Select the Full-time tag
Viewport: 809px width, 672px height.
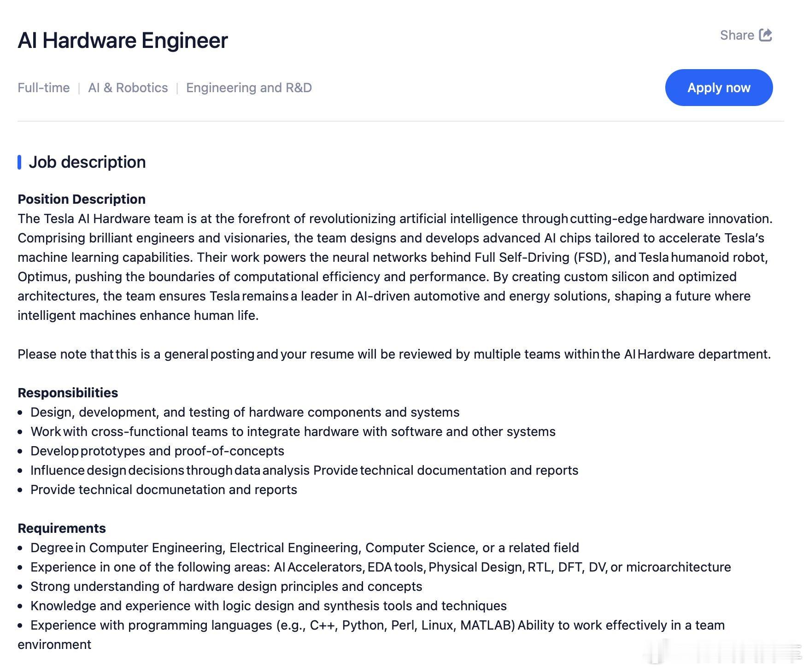(44, 88)
